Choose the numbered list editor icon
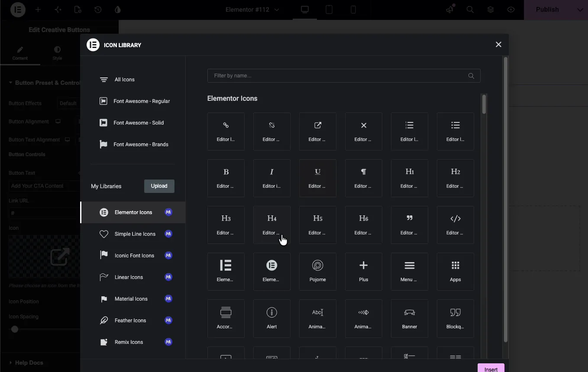The height and width of the screenshot is (372, 588). (410, 131)
